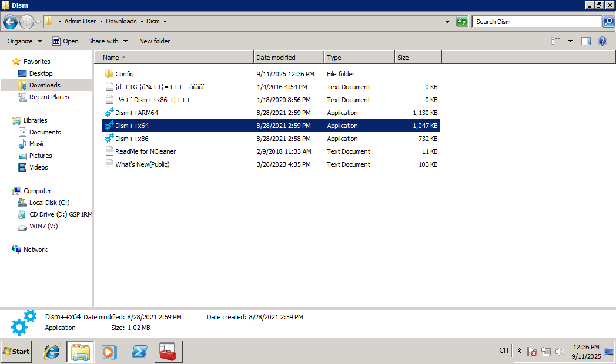Click the Start button
This screenshot has height=364, width=616.
[16, 352]
